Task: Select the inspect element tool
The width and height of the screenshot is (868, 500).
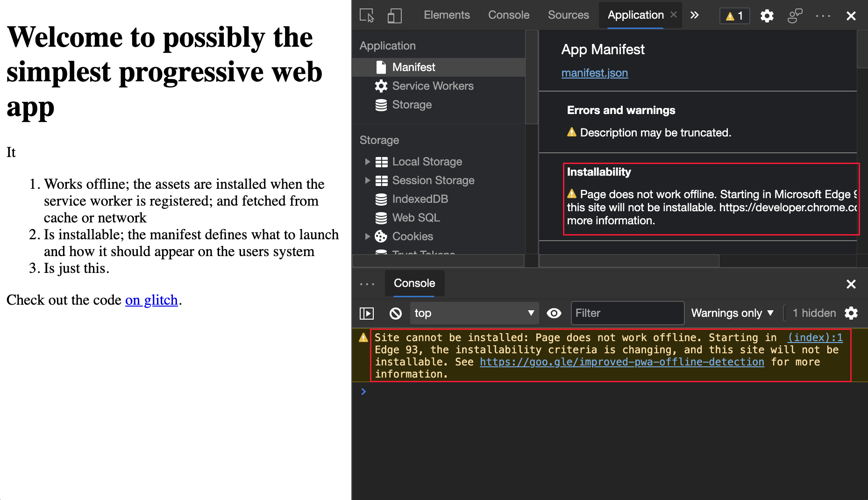Action: pyautogui.click(x=366, y=15)
